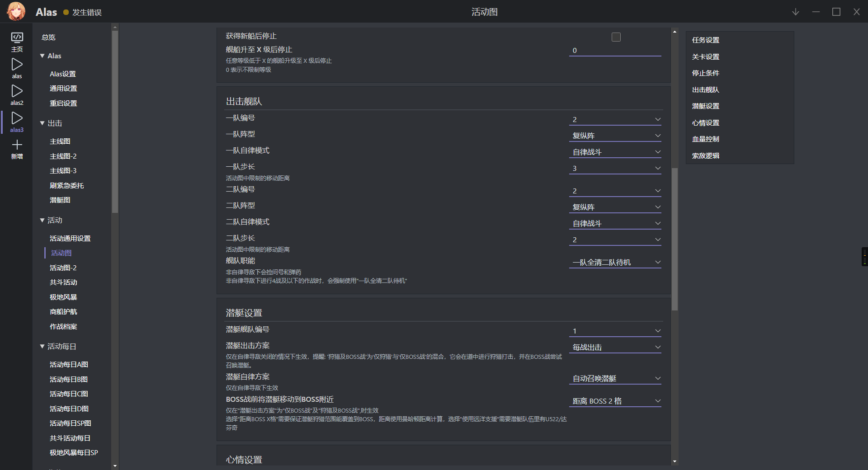
Task: Open the 一队自律模式 dropdown
Action: point(615,152)
